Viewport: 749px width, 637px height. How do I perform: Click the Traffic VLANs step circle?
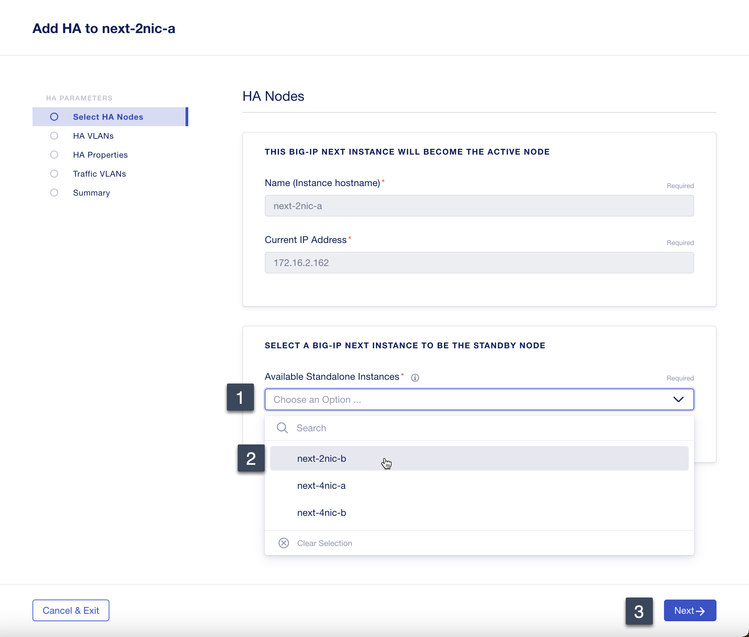tap(54, 174)
